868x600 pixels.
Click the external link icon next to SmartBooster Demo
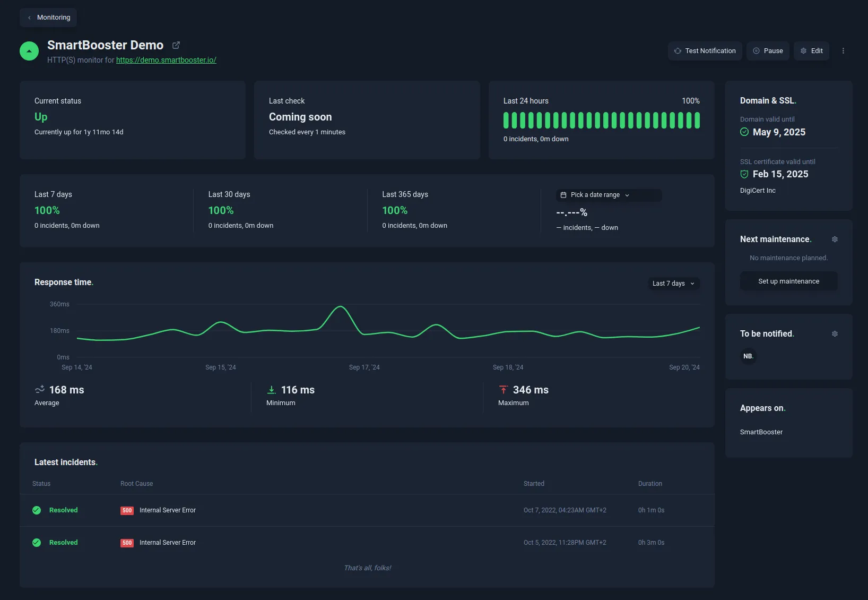(176, 45)
